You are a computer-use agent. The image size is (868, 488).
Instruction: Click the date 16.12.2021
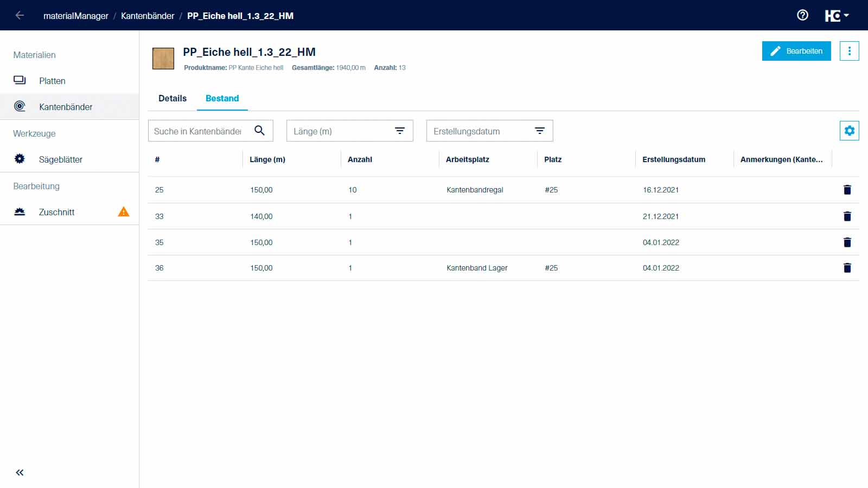[661, 190]
